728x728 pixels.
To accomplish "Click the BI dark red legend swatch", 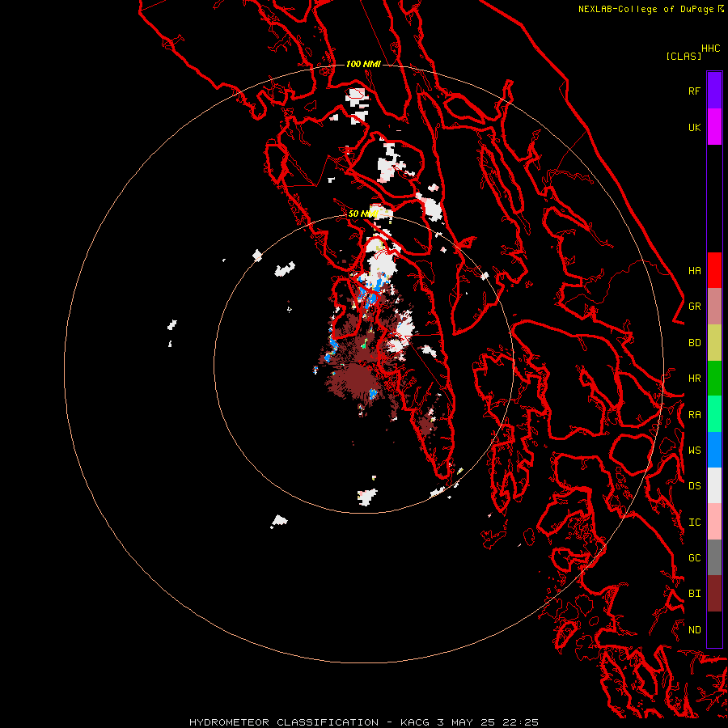I will point(714,594).
